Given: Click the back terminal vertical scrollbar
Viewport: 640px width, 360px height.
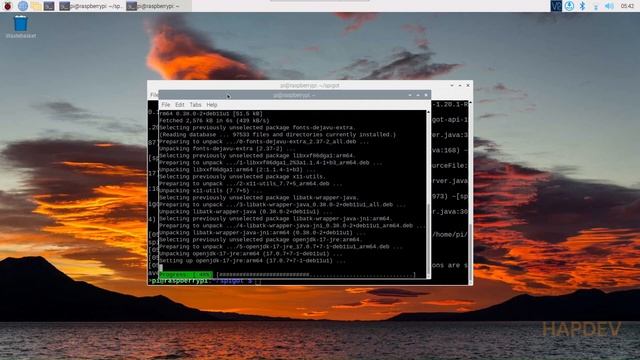Looking at the screenshot, I should coord(470,192).
